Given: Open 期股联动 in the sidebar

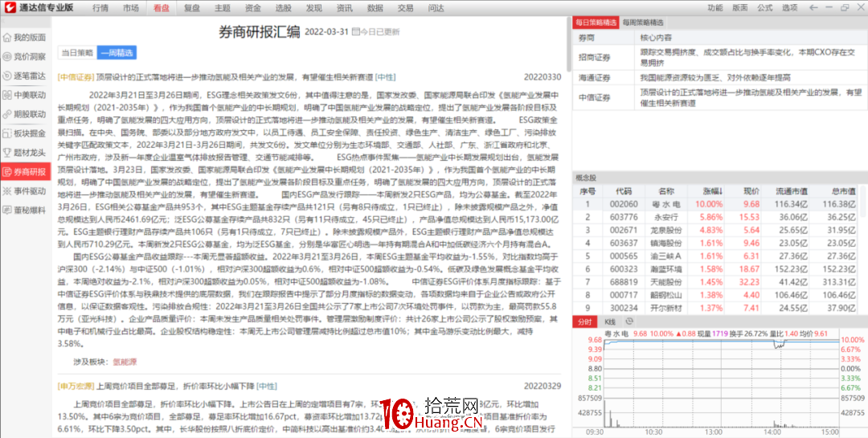Looking at the screenshot, I should [x=26, y=115].
